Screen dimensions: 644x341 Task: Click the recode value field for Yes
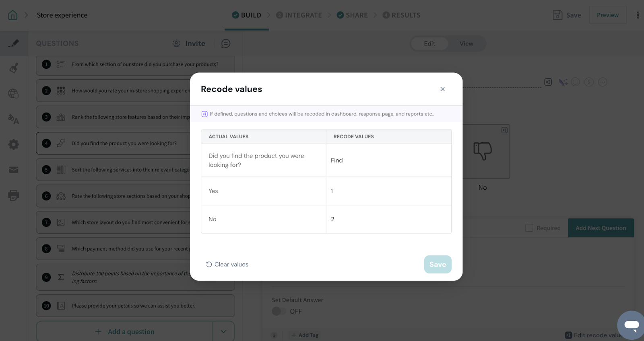click(x=388, y=191)
